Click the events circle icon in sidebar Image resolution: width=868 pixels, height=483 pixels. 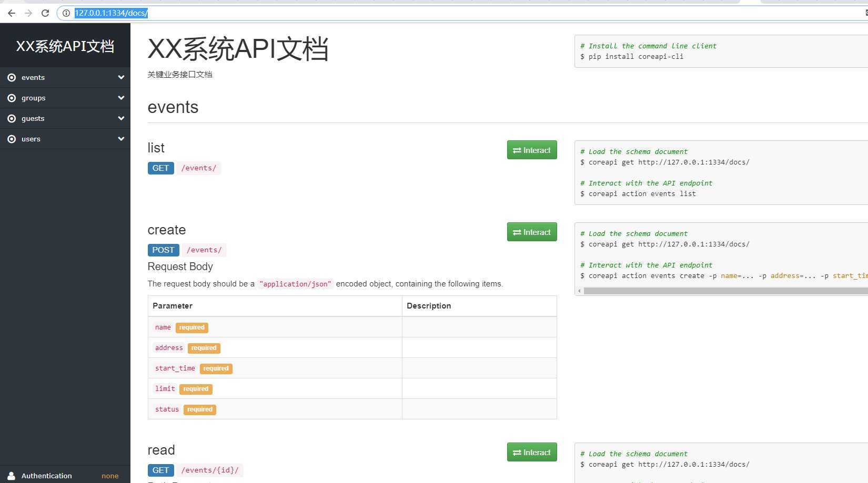pos(12,77)
